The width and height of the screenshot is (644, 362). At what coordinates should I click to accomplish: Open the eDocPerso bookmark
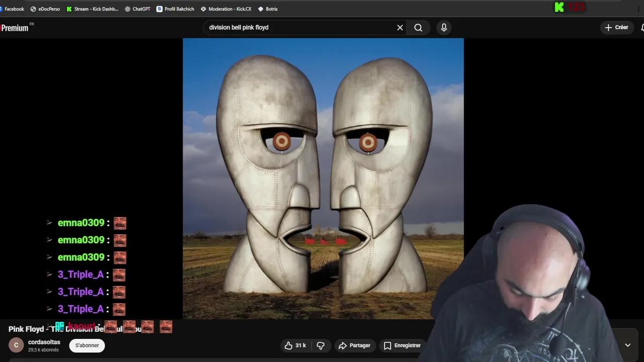45,9
